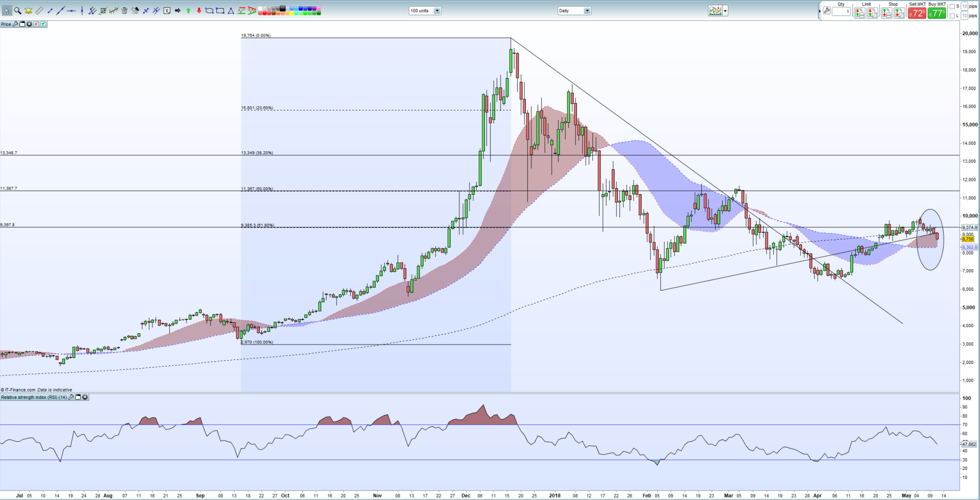Open the trading panel wrench settings
The width and height of the screenshot is (980, 500).
click(827, 11)
